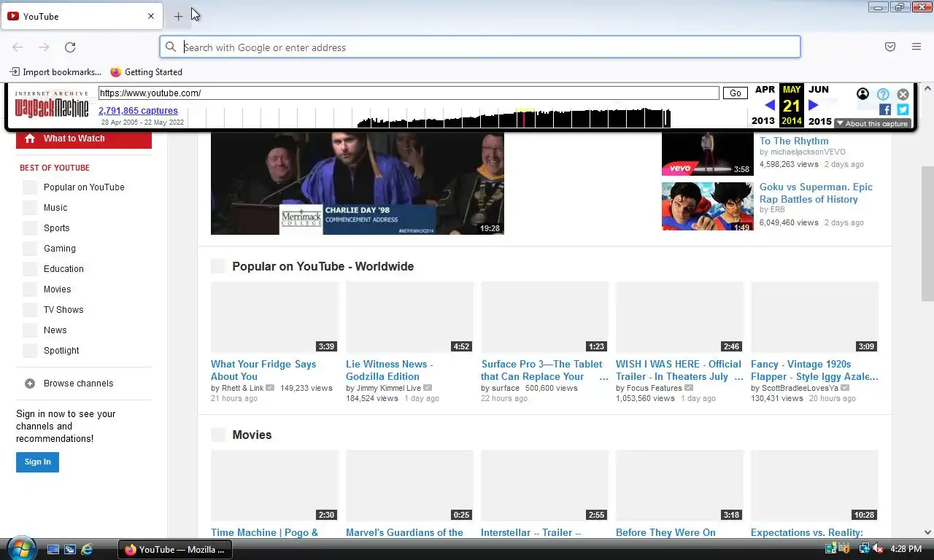The width and height of the screenshot is (934, 560).
Task: Click the Wayback Machine logo
Action: 52,105
